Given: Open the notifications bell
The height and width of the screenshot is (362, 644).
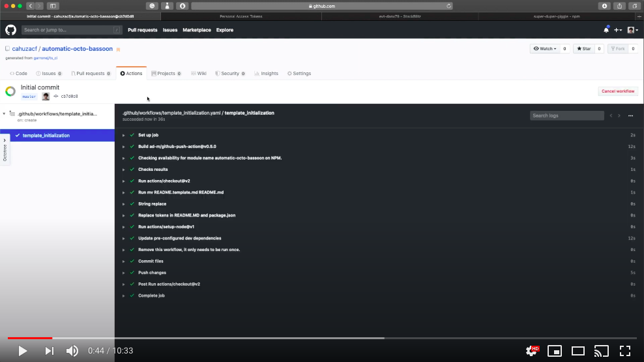Looking at the screenshot, I should click(x=606, y=29).
